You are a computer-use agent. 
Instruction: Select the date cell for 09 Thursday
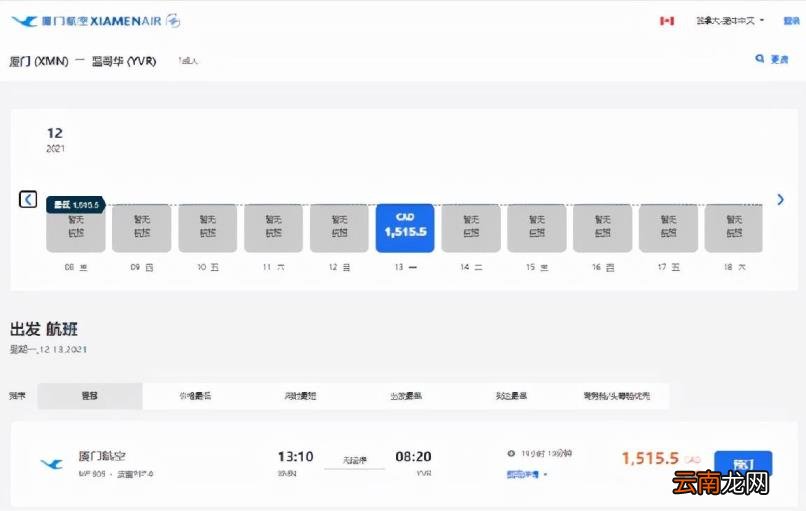tap(142, 229)
